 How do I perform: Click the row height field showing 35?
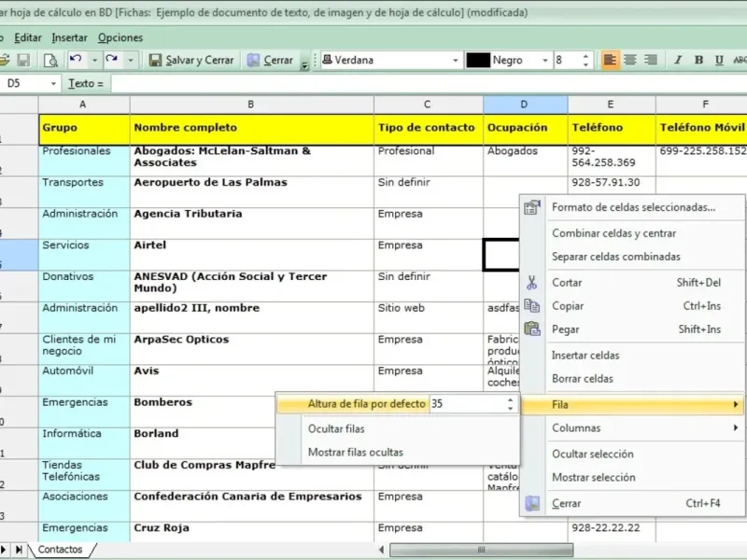(x=468, y=404)
